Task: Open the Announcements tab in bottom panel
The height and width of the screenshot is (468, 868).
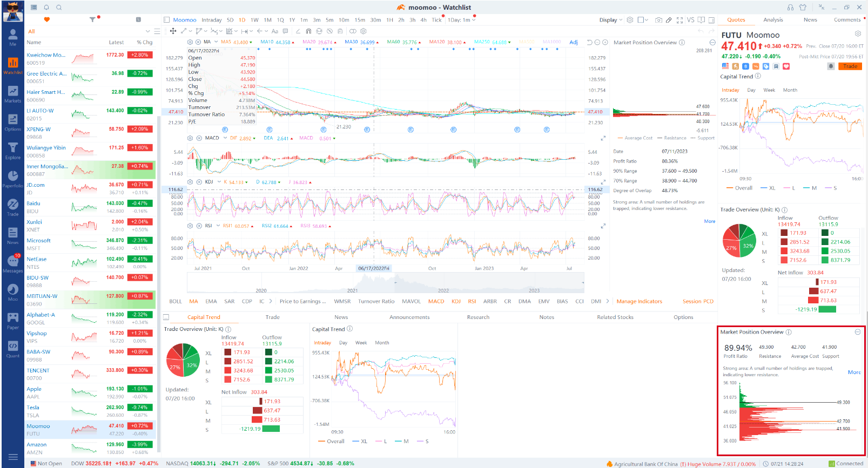Action: tap(409, 317)
